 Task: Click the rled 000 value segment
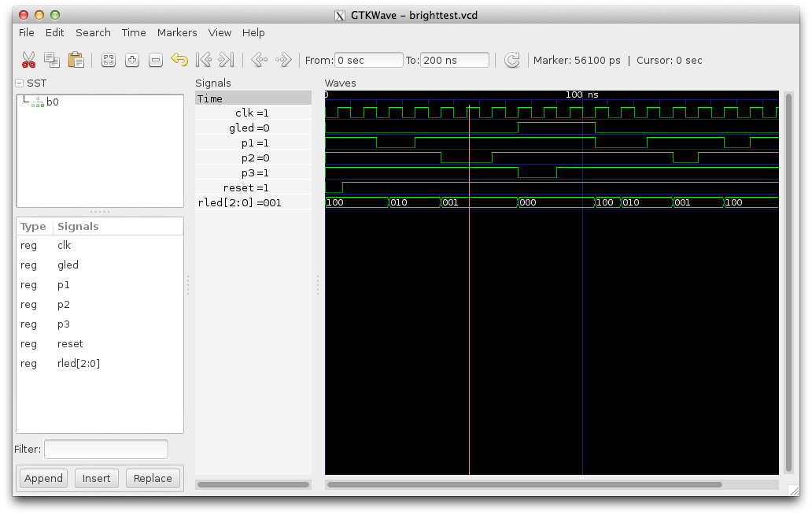coord(556,202)
